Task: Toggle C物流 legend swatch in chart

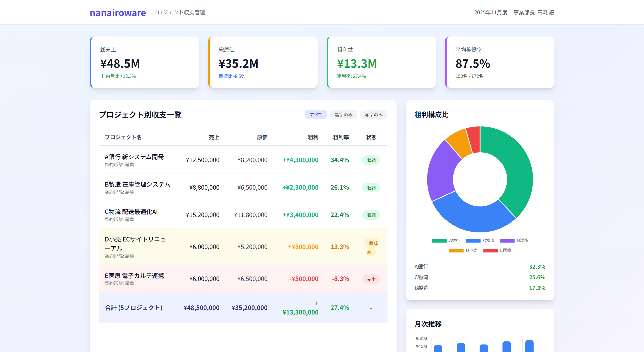Action: click(473, 241)
